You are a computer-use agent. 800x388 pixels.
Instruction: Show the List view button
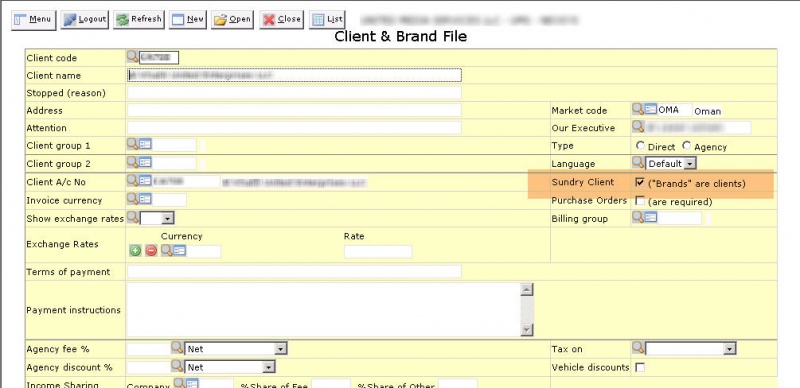[327, 20]
